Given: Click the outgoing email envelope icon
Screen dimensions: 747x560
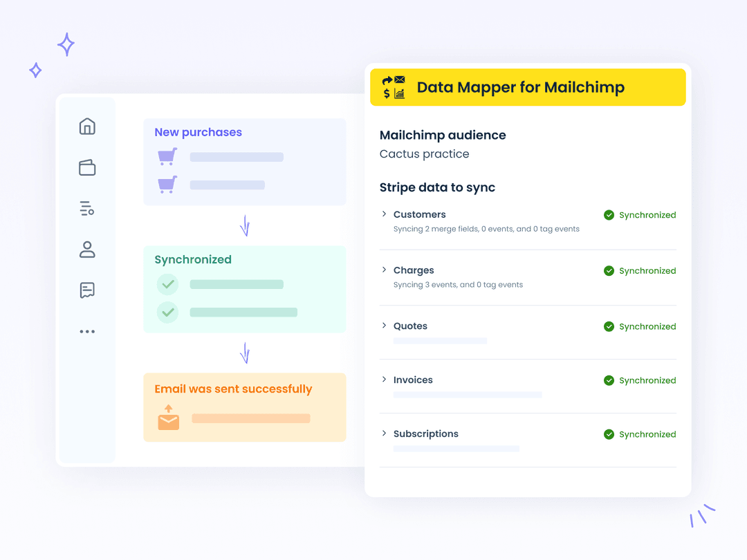Looking at the screenshot, I should [169, 418].
